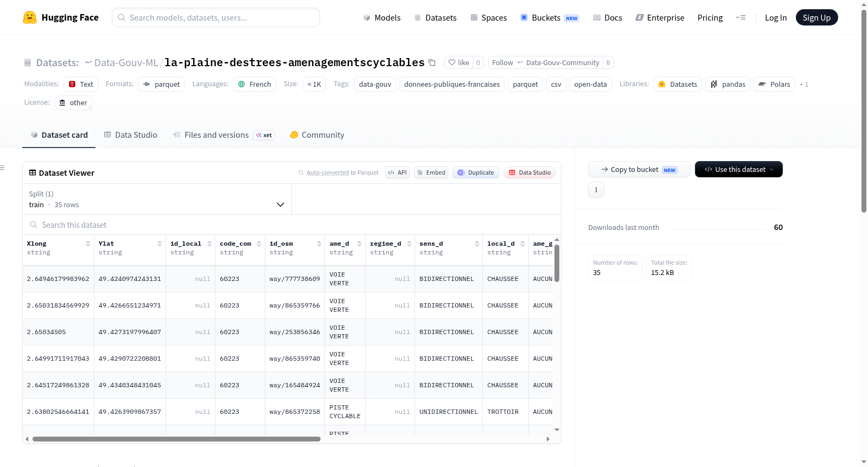Open Data Studio from viewer header
868x467 pixels.
pyautogui.click(x=529, y=172)
